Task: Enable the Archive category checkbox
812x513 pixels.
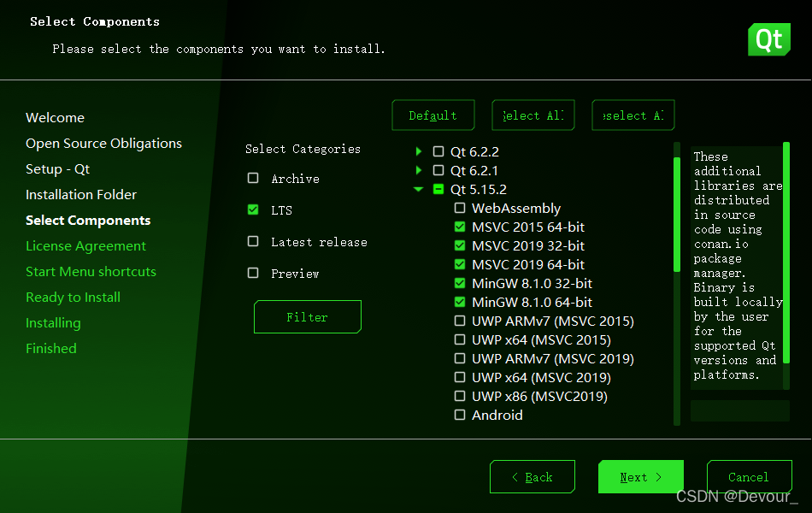Action: pos(253,178)
